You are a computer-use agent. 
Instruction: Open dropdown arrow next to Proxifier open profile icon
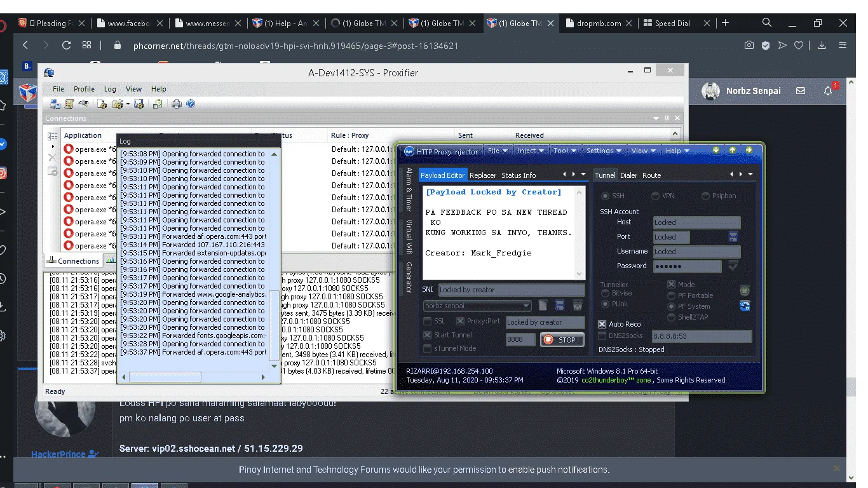point(128,104)
